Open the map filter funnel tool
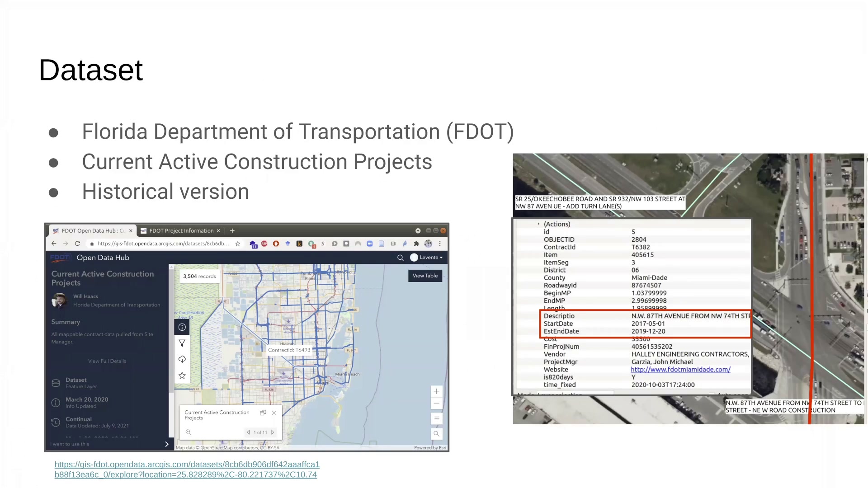 (182, 343)
